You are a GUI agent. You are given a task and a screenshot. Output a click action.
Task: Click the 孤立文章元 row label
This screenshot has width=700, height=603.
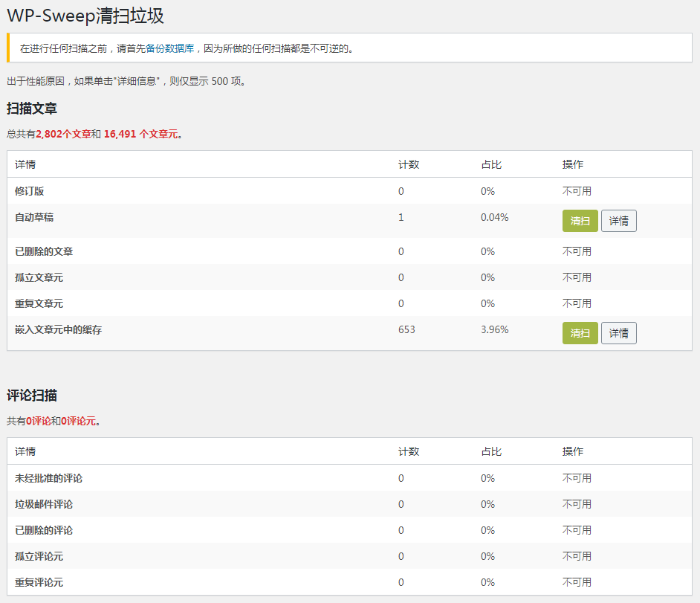coord(39,277)
